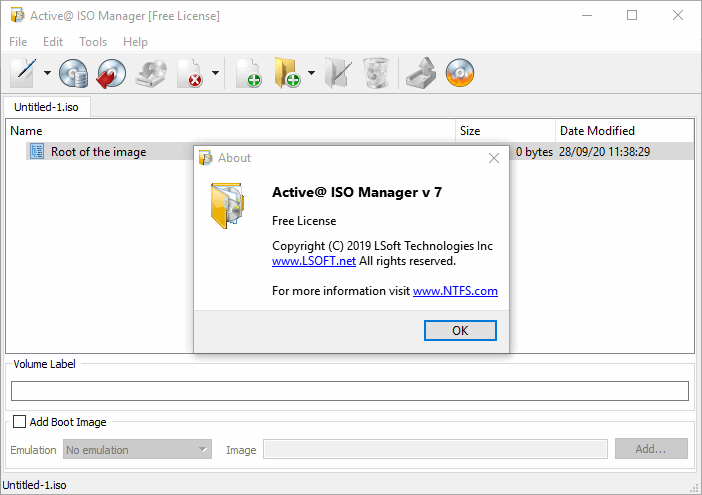Click the disc with red arrow icon

click(x=111, y=73)
